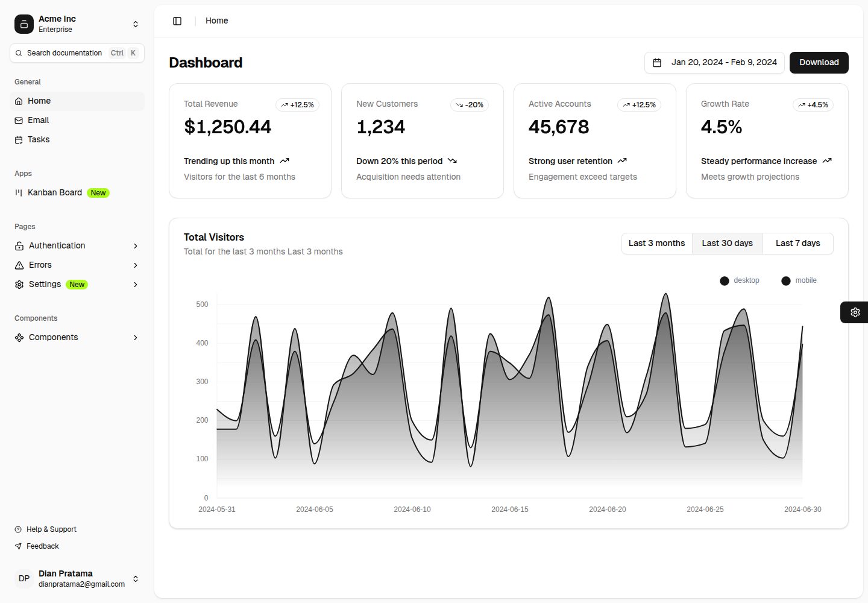This screenshot has height=603, width=868.
Task: Click the Tasks calendar icon
Action: [19, 140]
